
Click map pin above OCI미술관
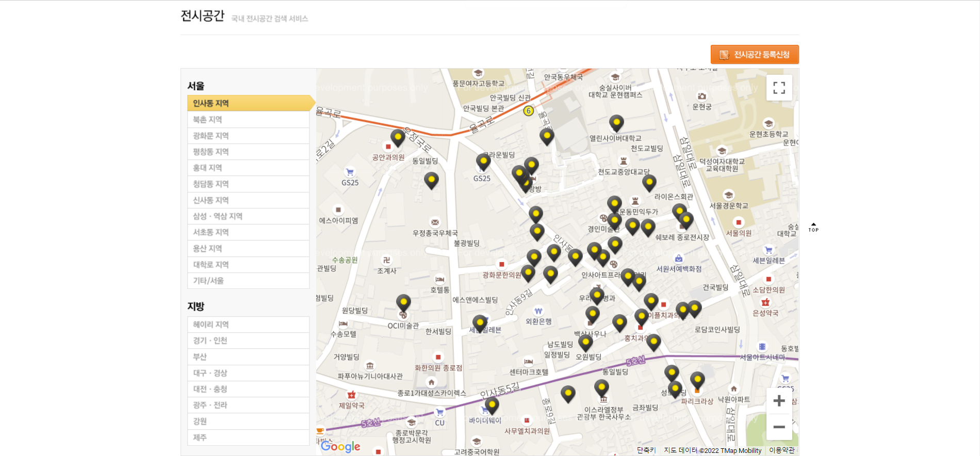pos(403,303)
